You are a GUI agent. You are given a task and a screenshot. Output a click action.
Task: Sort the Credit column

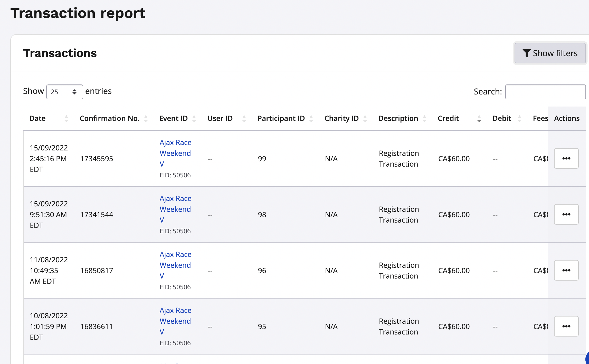coord(479,118)
